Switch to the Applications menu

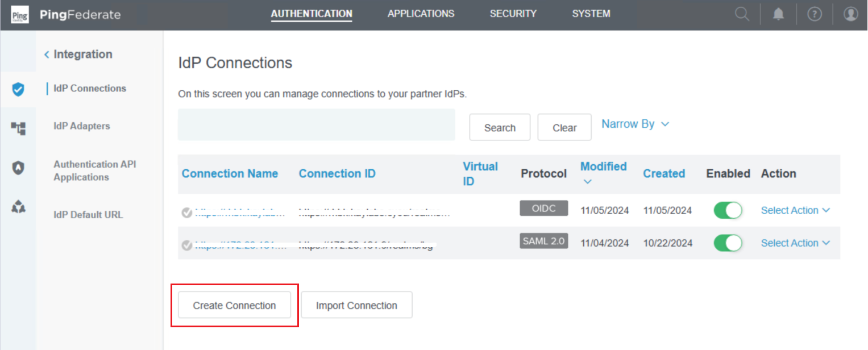coord(421,14)
